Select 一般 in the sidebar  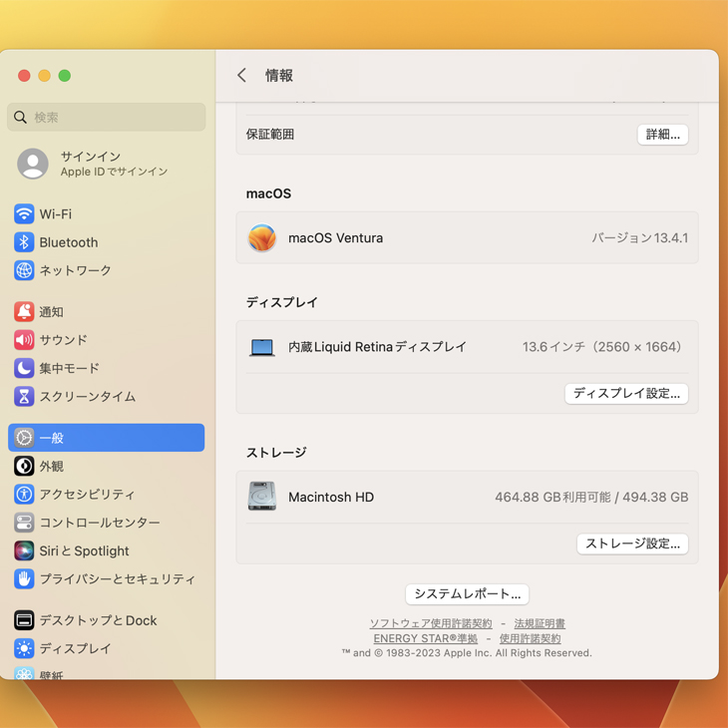pyautogui.click(x=106, y=438)
